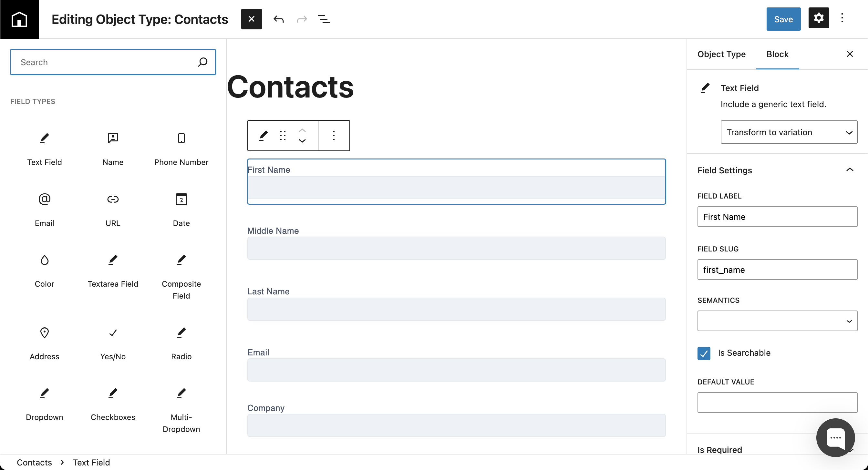Select the Block tab
Image resolution: width=868 pixels, height=470 pixels.
coord(777,54)
